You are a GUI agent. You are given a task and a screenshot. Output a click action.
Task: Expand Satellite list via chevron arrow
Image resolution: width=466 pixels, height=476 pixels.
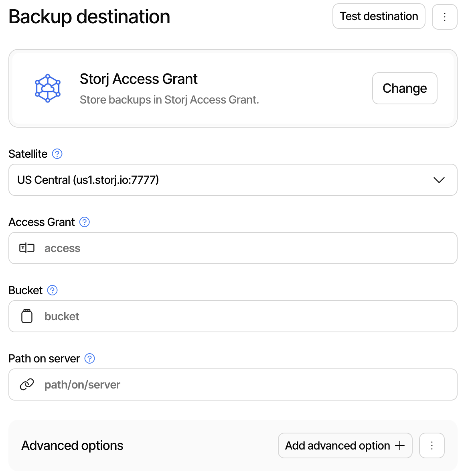439,180
